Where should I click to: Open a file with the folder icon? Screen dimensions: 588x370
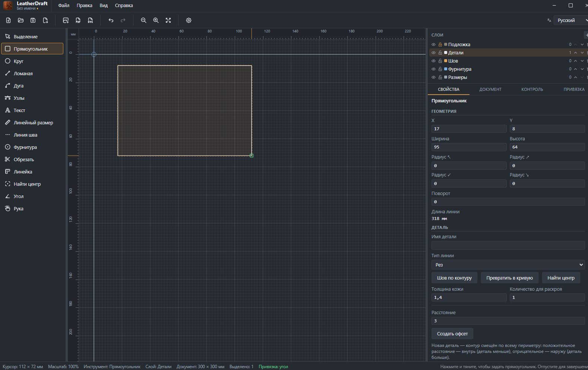click(x=21, y=20)
